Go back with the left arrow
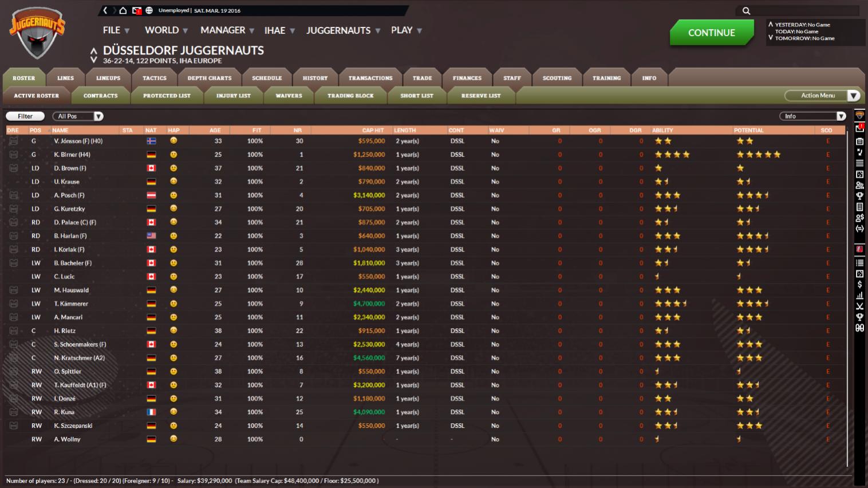This screenshot has width=868, height=488. 105,10
